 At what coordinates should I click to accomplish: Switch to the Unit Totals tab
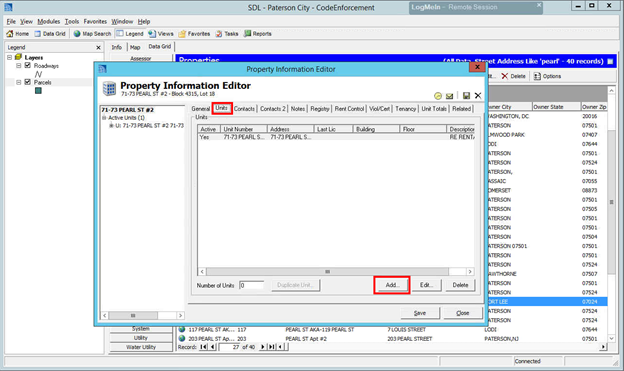point(434,109)
